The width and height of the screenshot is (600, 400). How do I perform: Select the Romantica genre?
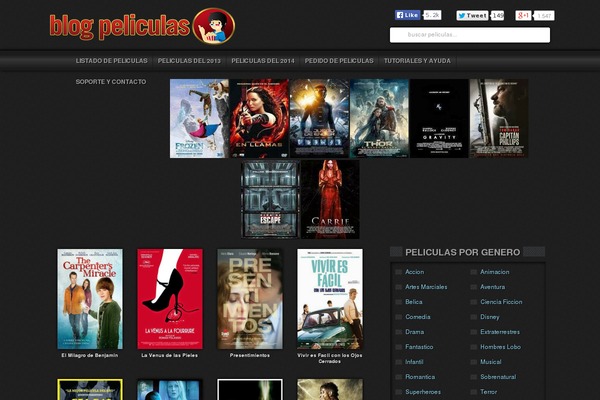[x=420, y=377]
